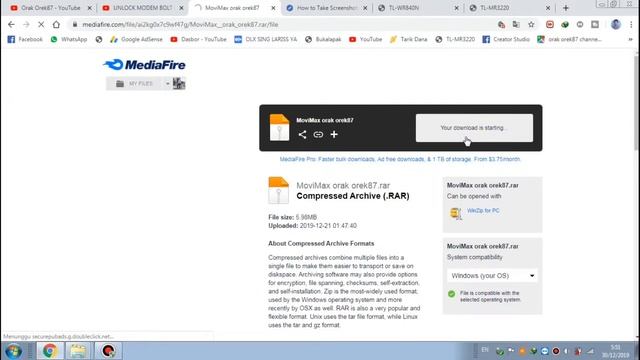Bookmark this page with the star icon
Image resolution: width=640 pixels, height=360 pixels.
pyautogui.click(x=531, y=24)
